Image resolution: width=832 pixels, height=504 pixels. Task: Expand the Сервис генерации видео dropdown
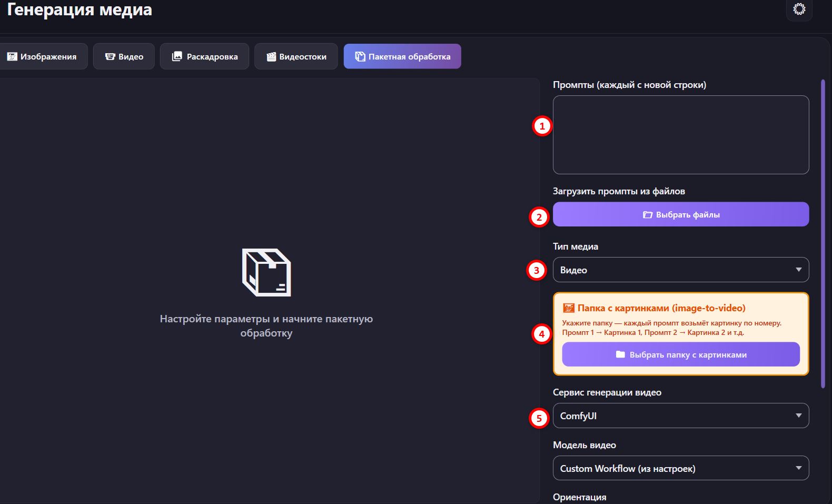point(681,416)
